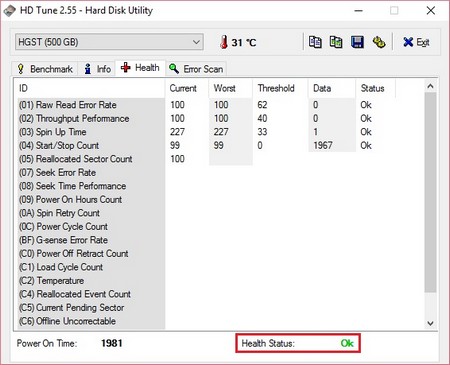The image size is (450, 365).
Task: Switch to the Info tab
Action: coord(97,69)
